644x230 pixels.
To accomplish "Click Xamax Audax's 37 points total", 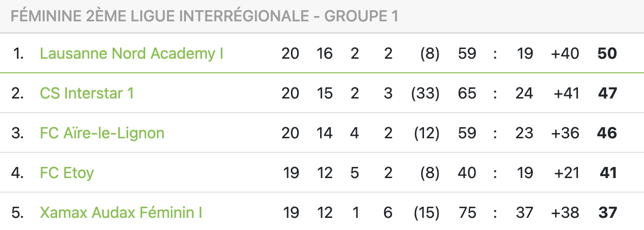I will [x=608, y=212].
